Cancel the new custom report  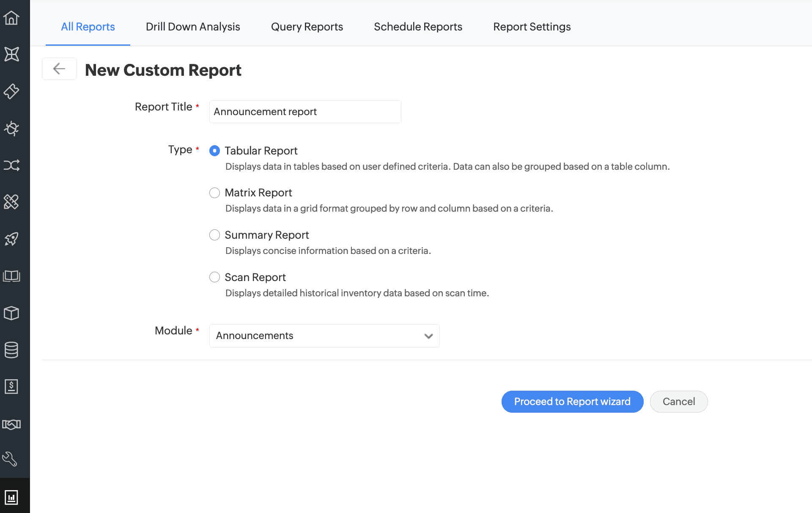(678, 401)
